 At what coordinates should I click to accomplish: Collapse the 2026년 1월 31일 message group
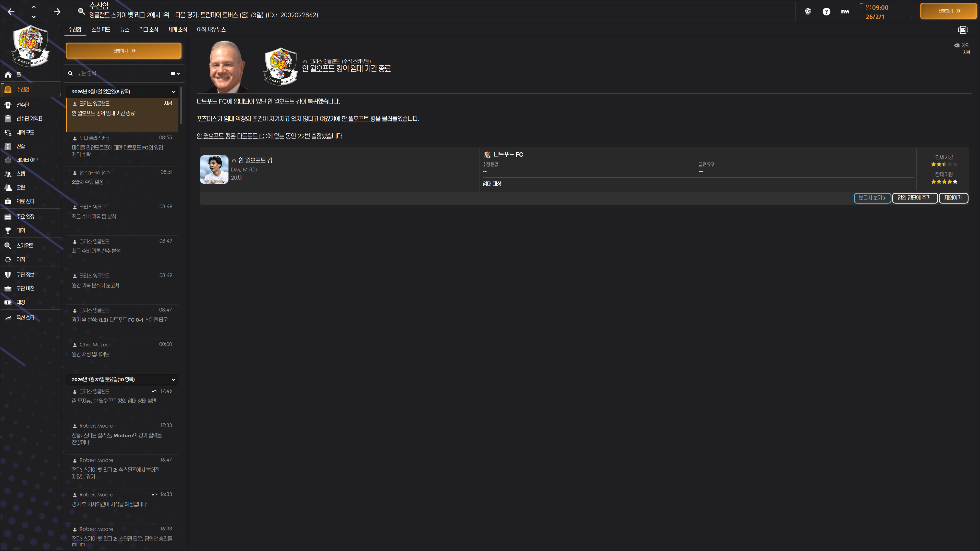pyautogui.click(x=174, y=380)
